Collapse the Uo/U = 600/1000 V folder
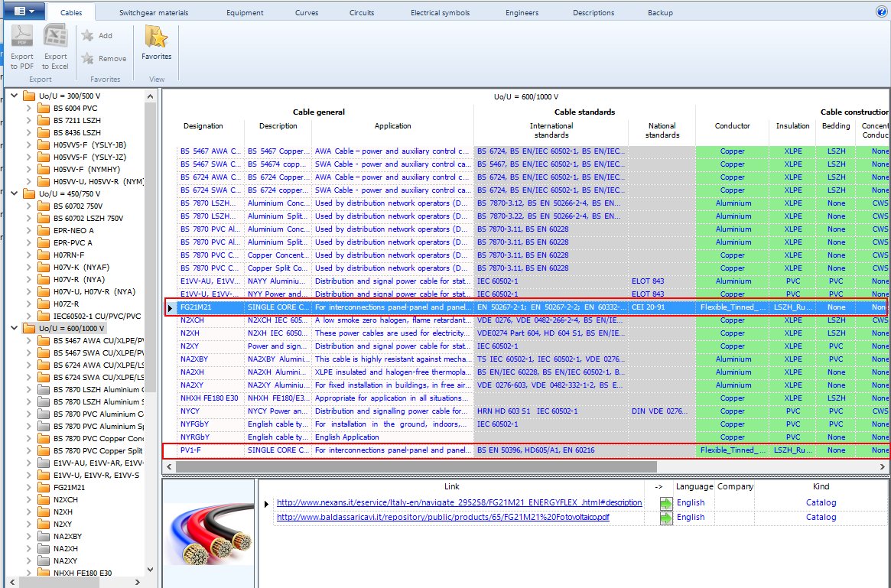This screenshot has height=588, width=891. click(x=16, y=329)
